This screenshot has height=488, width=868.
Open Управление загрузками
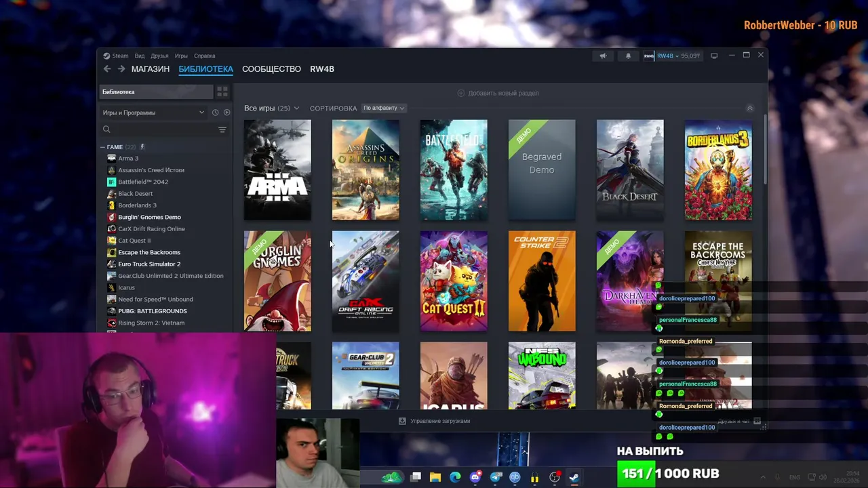[x=434, y=421]
